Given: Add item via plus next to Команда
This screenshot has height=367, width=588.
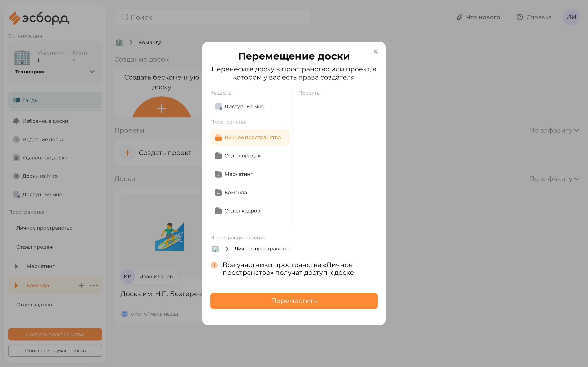Looking at the screenshot, I should point(81,285).
